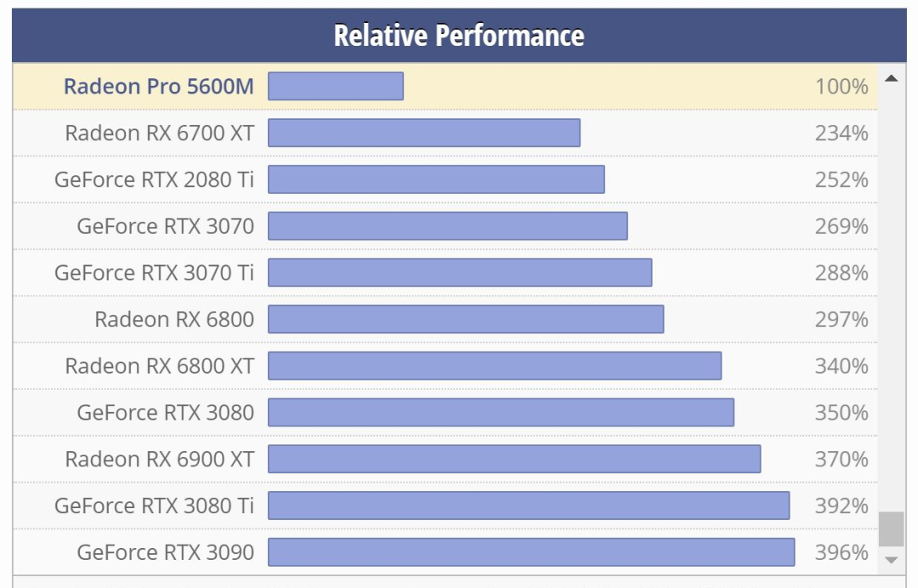Viewport: 918px width, 588px height.
Task: Click the scrollbar up arrow
Action: (x=891, y=79)
